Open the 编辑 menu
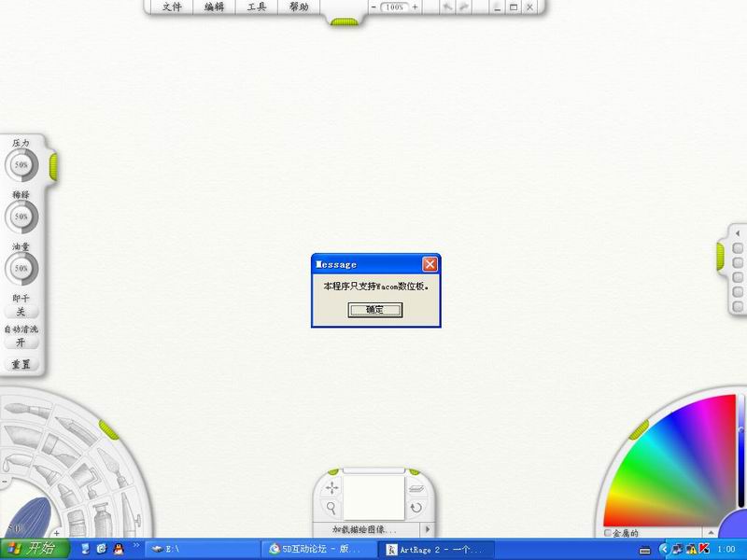Screen dimensions: 747x560 coord(214,7)
